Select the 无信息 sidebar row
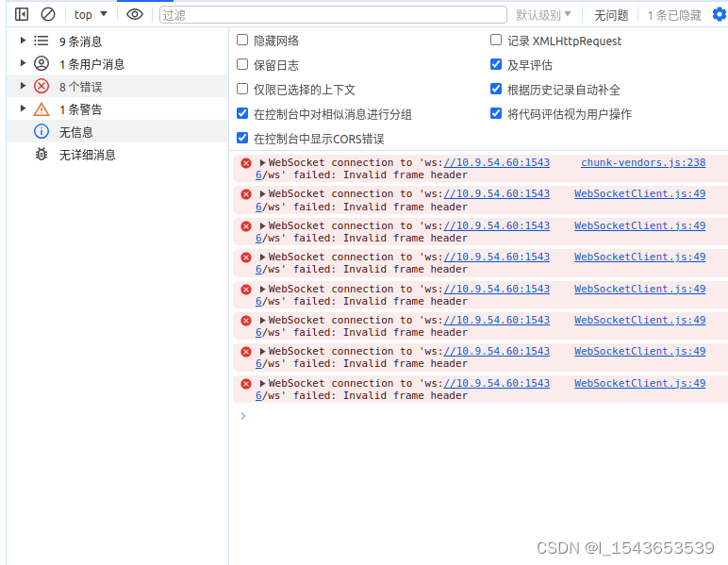The height and width of the screenshot is (565, 728). tap(118, 131)
